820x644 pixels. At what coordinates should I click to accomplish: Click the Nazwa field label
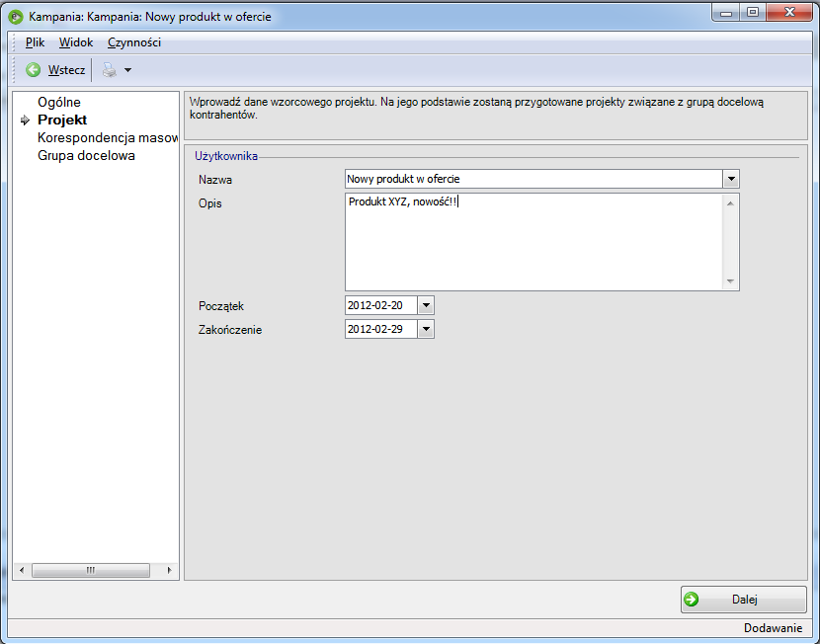215,180
